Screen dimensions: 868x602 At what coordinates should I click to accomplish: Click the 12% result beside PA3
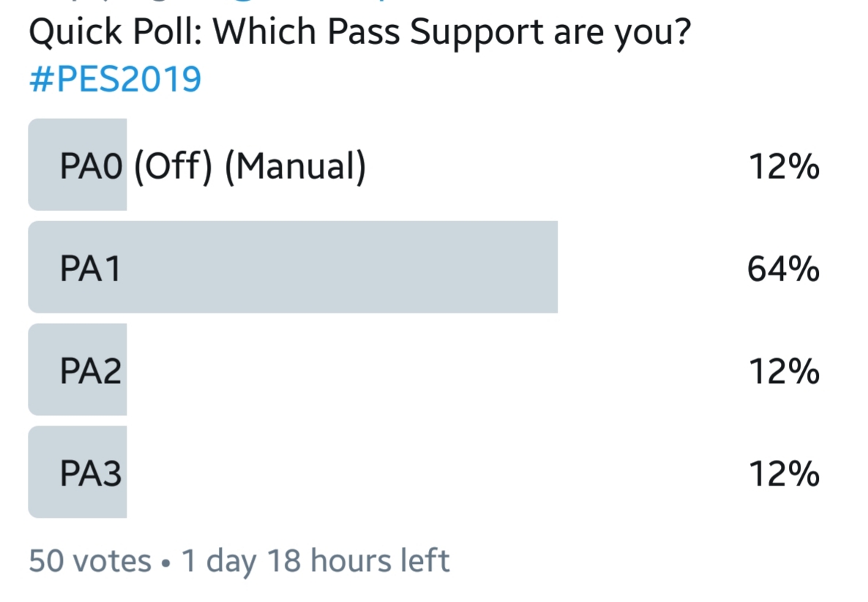point(783,475)
